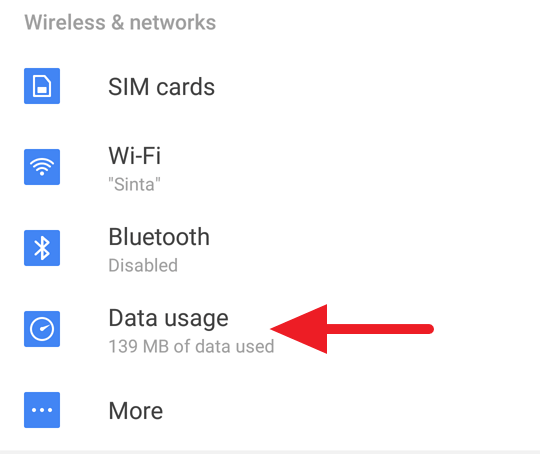This screenshot has height=454, width=540.
Task: Click the Data usage title text
Action: 168,318
